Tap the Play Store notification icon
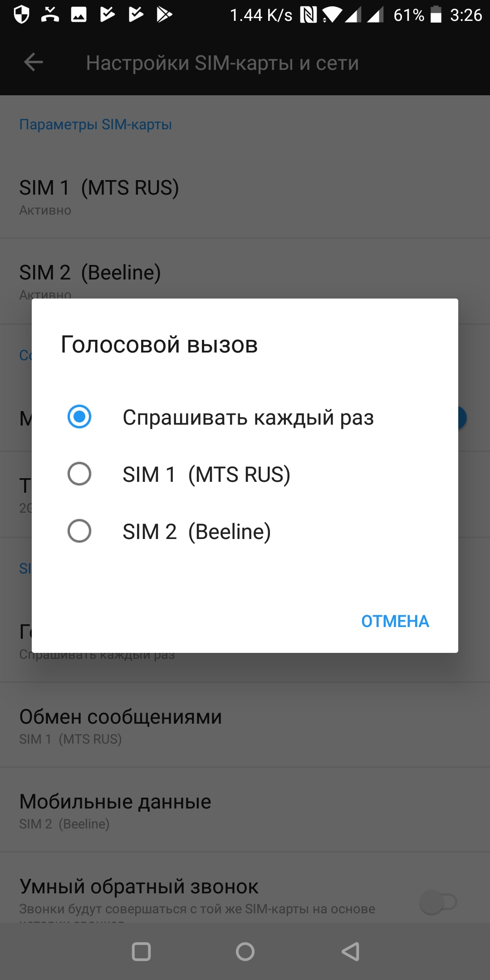The height and width of the screenshot is (980, 490). tap(164, 15)
